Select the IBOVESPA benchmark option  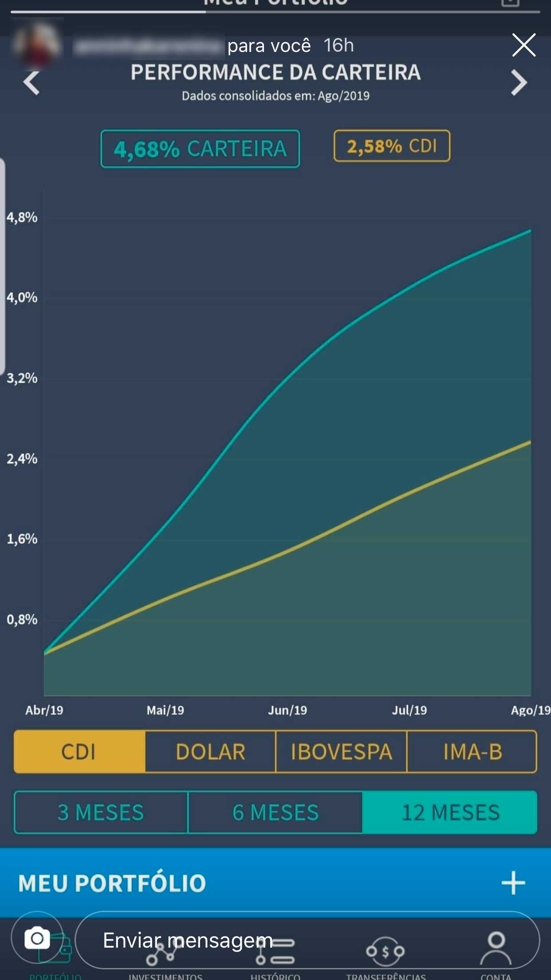pyautogui.click(x=341, y=752)
